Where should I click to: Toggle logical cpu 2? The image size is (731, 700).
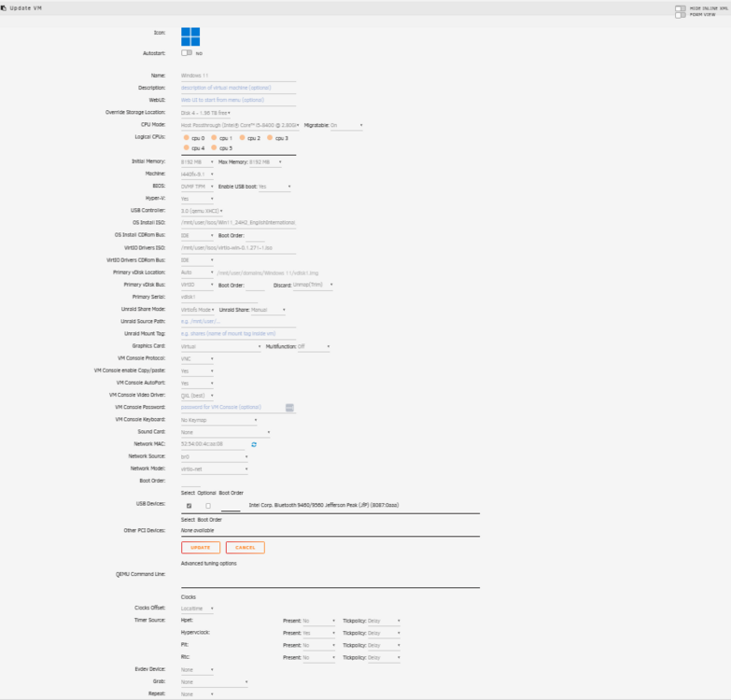[242, 137]
